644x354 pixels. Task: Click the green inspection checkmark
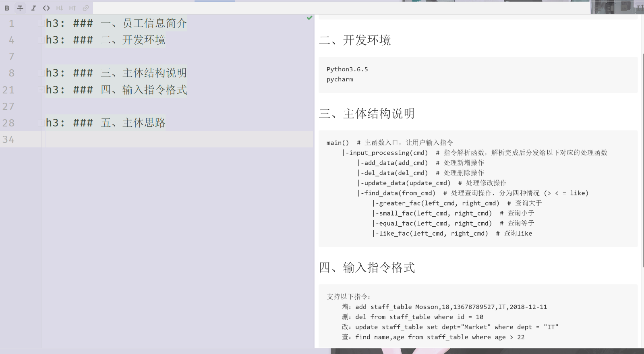tap(309, 18)
